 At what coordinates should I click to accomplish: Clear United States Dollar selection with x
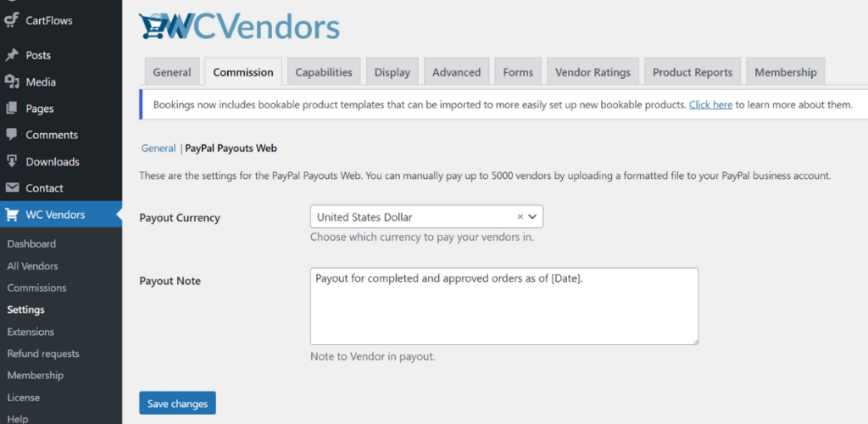pos(520,217)
